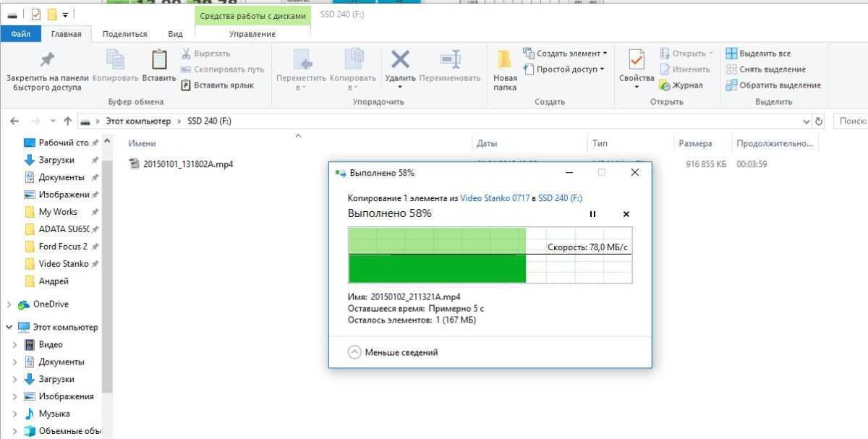Invert selection with Обратить выделение
The width and height of the screenshot is (868, 439).
click(x=773, y=85)
